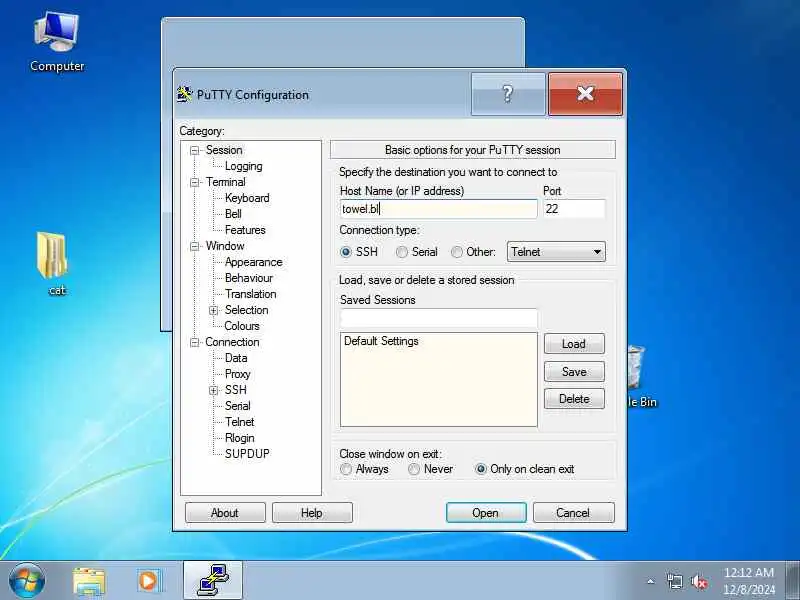The image size is (800, 600).
Task: Open Telnet category in the tree
Action: click(x=239, y=422)
